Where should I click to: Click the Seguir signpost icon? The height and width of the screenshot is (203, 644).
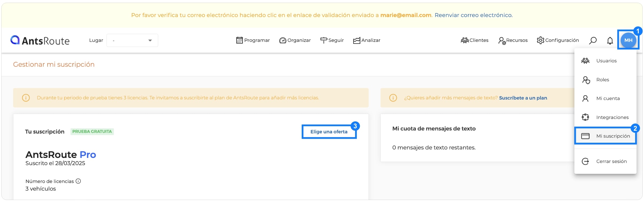click(x=324, y=40)
